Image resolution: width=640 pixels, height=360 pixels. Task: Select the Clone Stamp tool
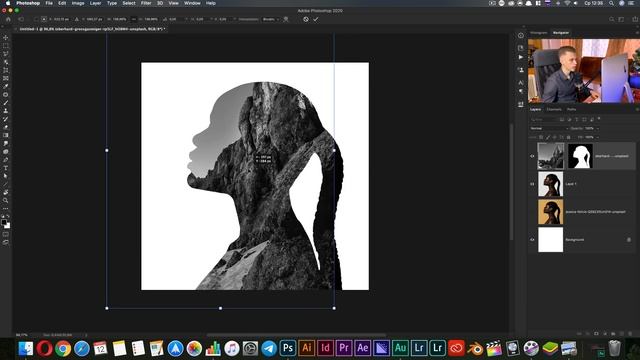pos(6,111)
